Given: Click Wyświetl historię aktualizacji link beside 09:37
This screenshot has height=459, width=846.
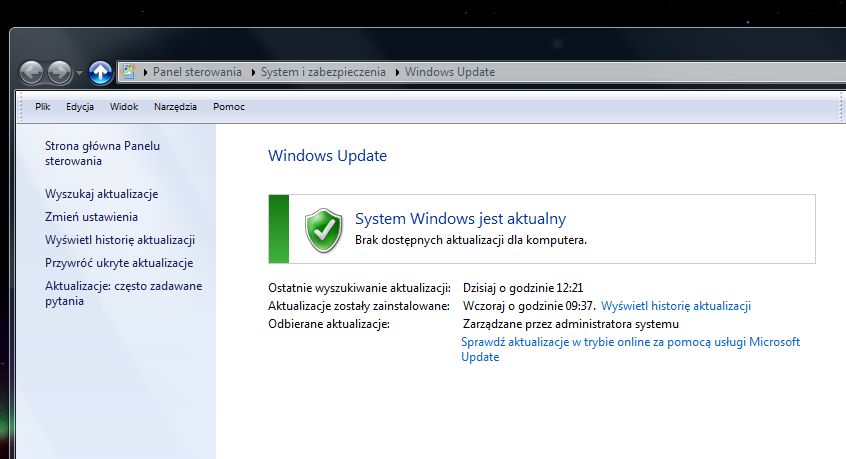Looking at the screenshot, I should tap(676, 306).
